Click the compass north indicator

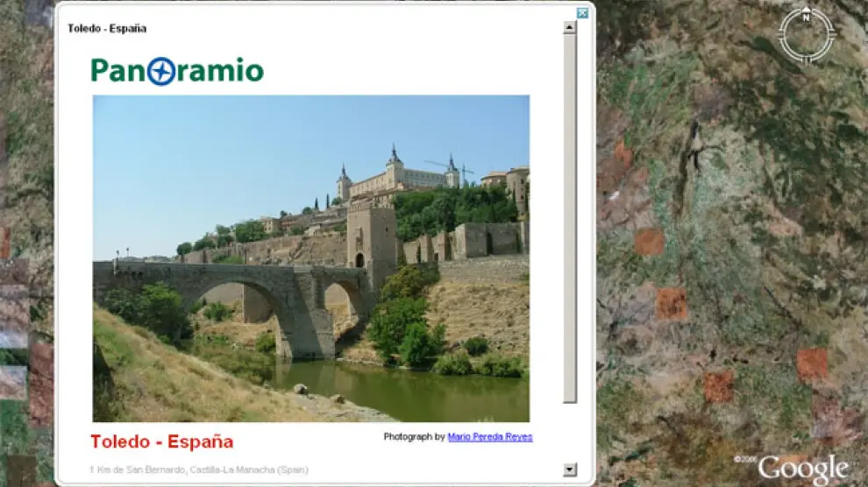(x=806, y=15)
